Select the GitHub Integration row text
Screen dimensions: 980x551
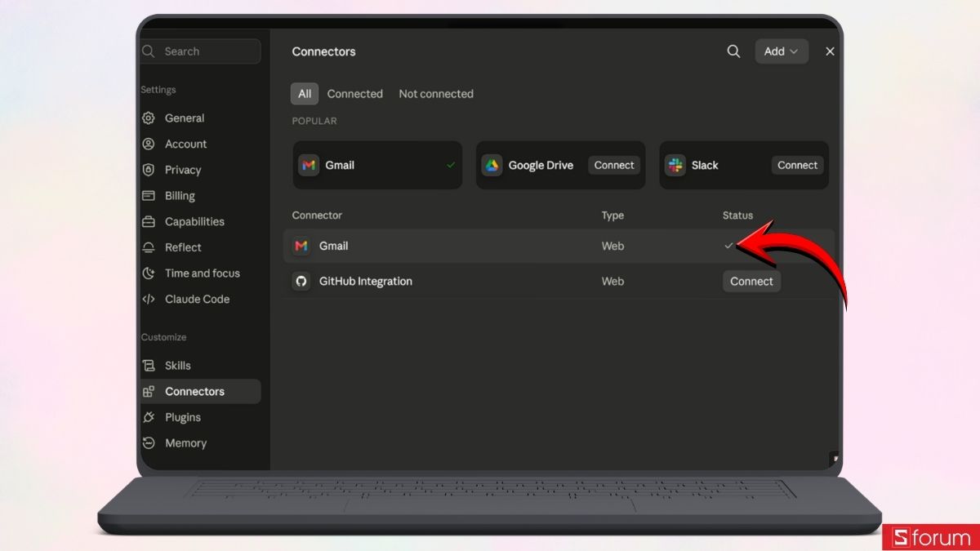click(x=366, y=281)
